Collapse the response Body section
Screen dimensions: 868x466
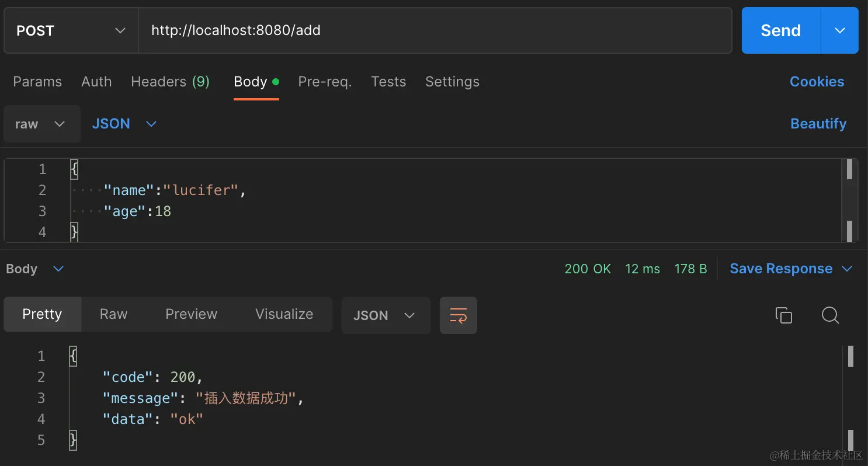coord(58,269)
